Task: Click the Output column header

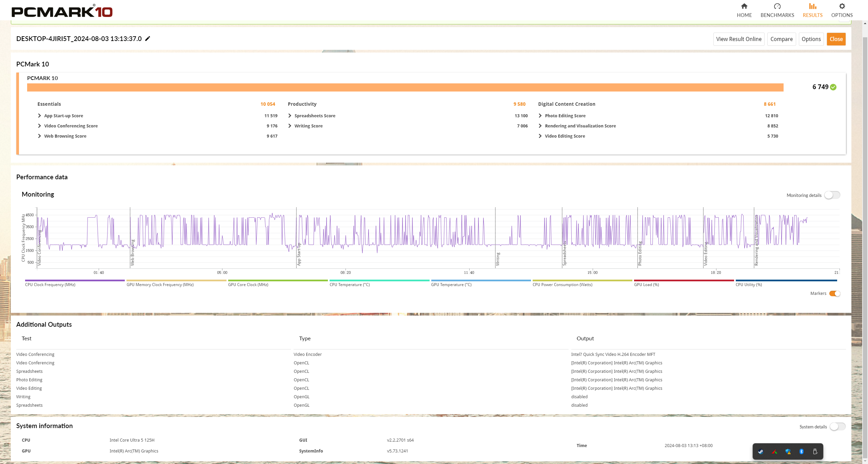Action: pos(585,338)
